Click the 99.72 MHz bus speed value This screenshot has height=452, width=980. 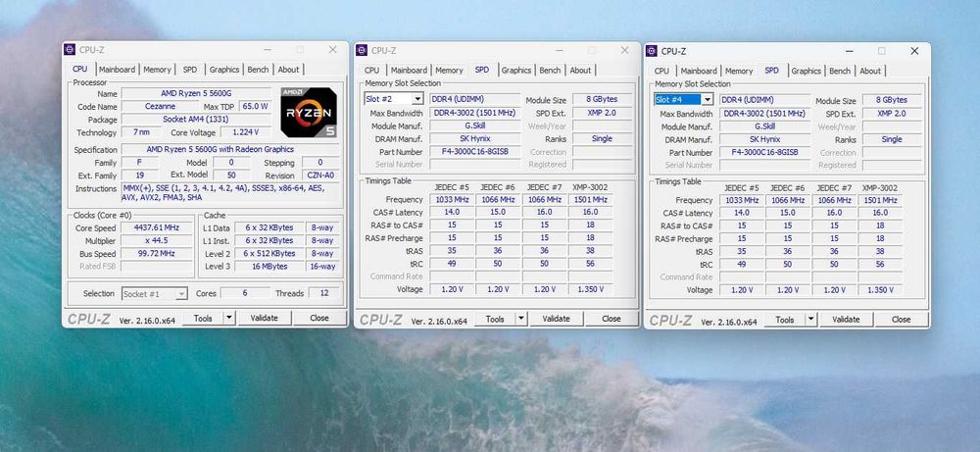(156, 253)
